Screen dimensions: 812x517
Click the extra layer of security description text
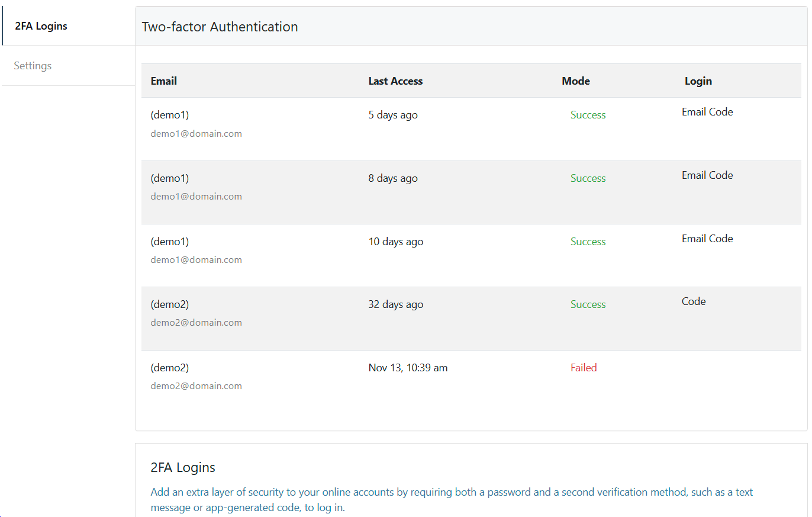[452, 500]
